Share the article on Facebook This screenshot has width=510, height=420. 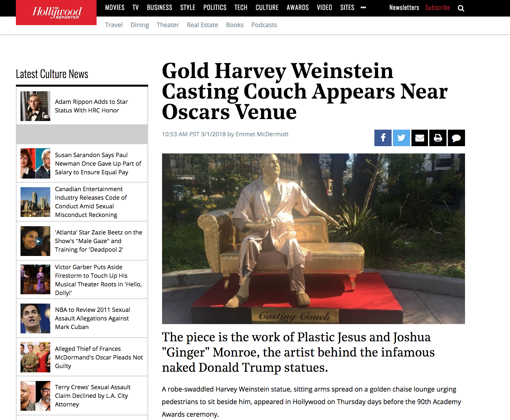click(x=383, y=138)
